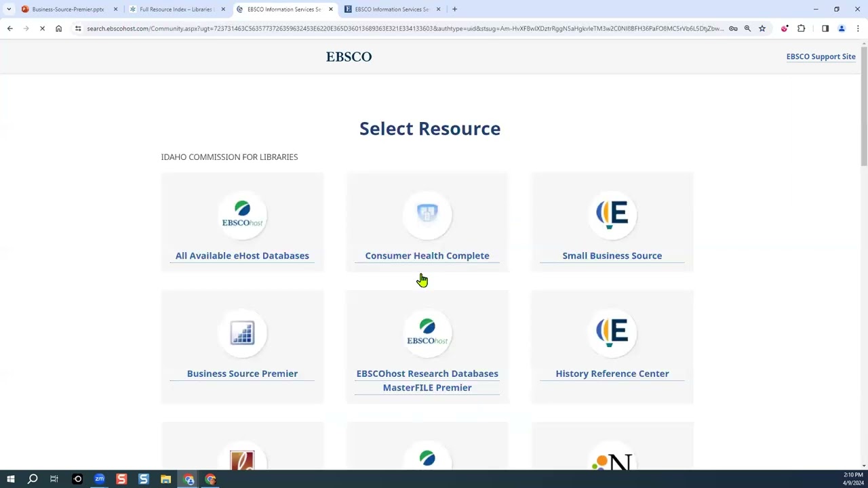The image size is (868, 488).
Task: Stop page loading with the X button
Action: click(42, 28)
